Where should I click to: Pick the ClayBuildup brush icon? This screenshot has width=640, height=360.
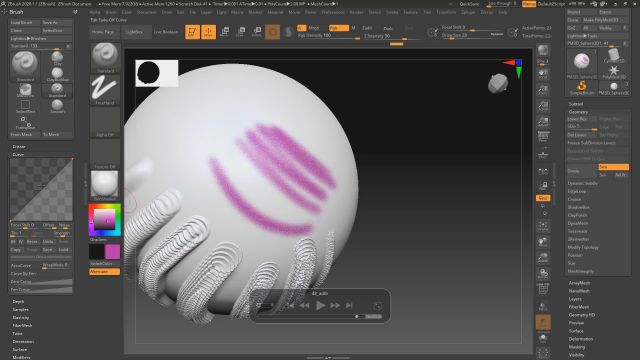point(58,74)
